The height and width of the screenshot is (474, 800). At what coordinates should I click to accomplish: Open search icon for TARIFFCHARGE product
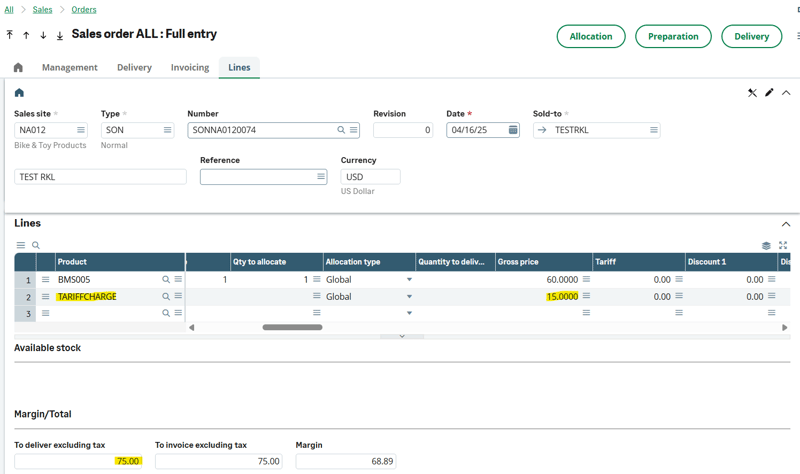click(166, 297)
